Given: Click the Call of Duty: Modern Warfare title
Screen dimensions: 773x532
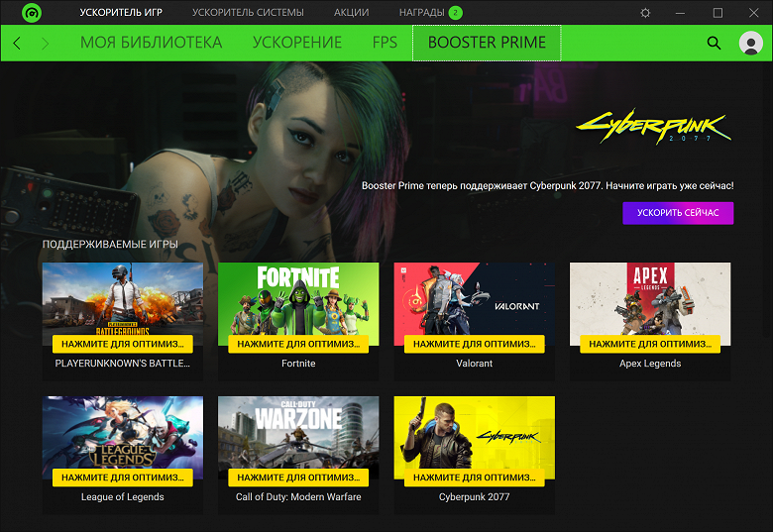Looking at the screenshot, I should 298,497.
